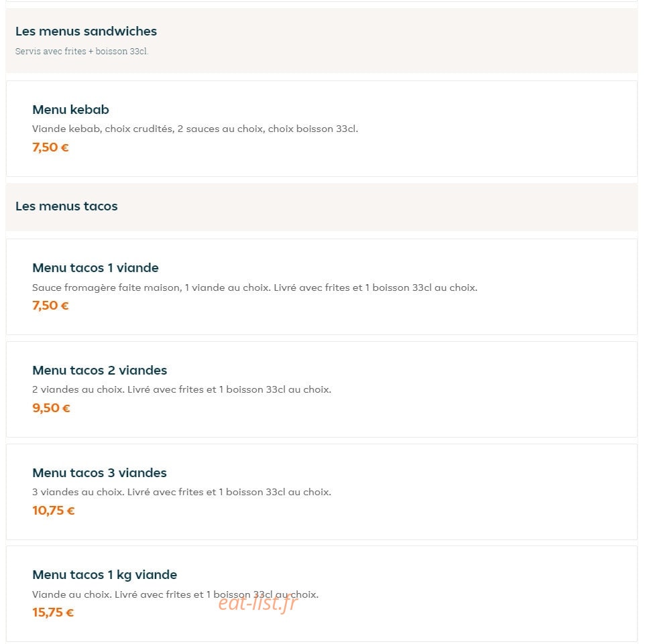
Task: Choose the Menu tacos 3 viandes title
Action: pos(99,472)
